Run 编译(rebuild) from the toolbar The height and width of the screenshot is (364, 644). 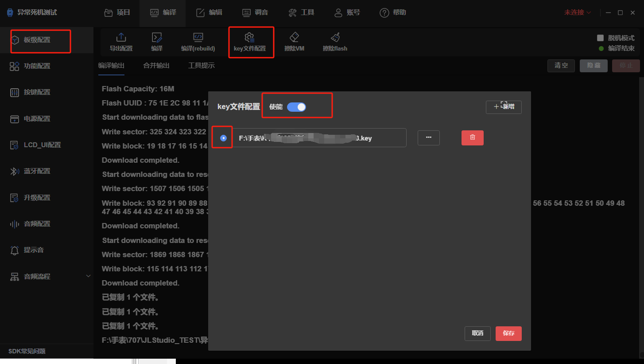pyautogui.click(x=198, y=42)
